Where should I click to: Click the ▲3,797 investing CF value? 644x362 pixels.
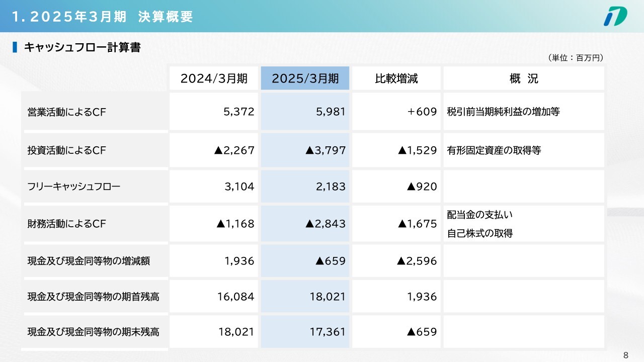(326, 150)
